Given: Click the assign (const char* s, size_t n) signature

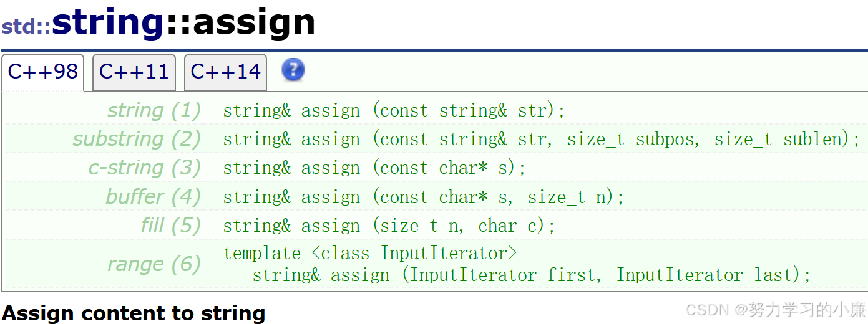Looking at the screenshot, I should pyautogui.click(x=424, y=197).
